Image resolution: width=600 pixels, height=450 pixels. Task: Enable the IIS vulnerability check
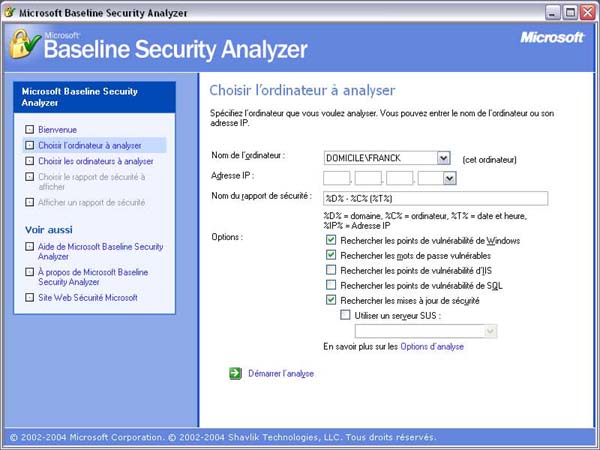(332, 270)
